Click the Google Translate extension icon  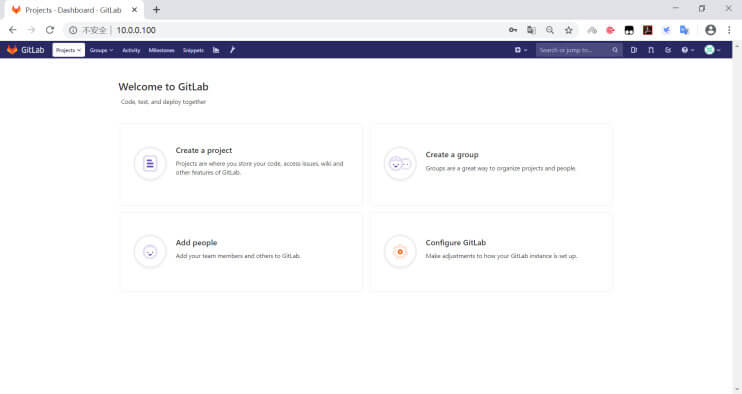point(684,30)
